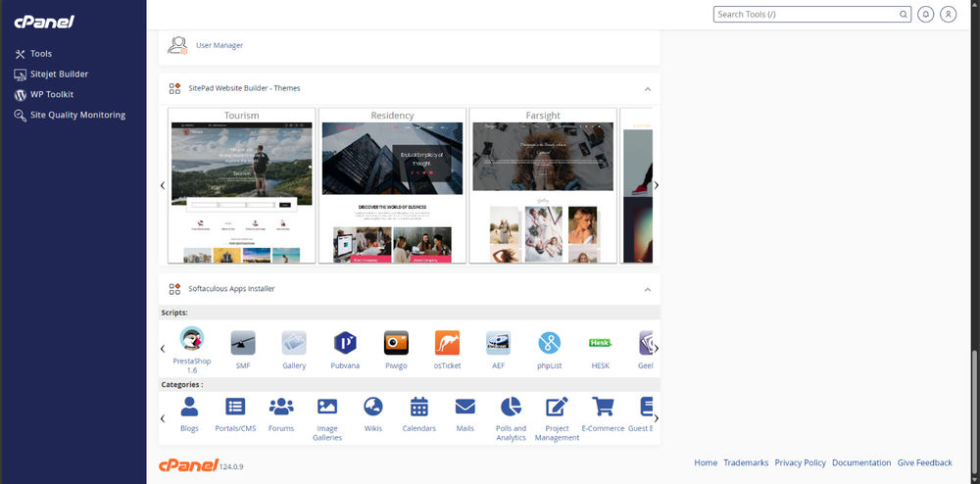Open the Mails category icon
Image resolution: width=980 pixels, height=484 pixels.
[x=465, y=408]
